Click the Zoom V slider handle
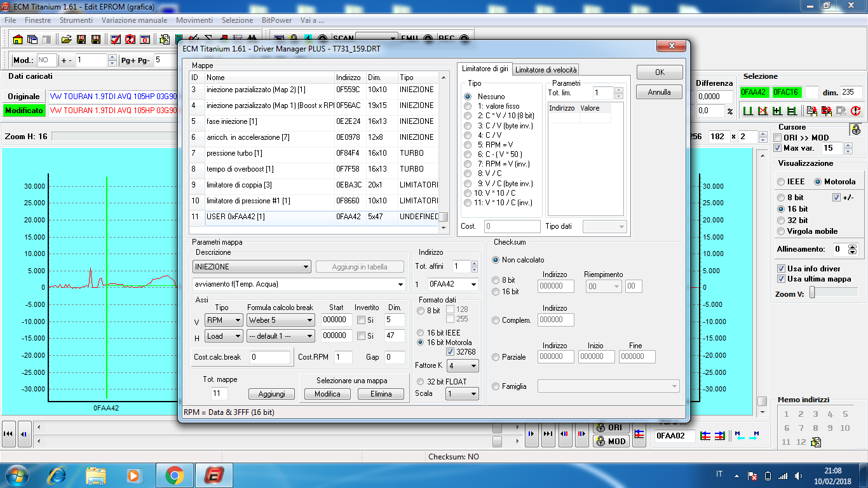 (811, 293)
